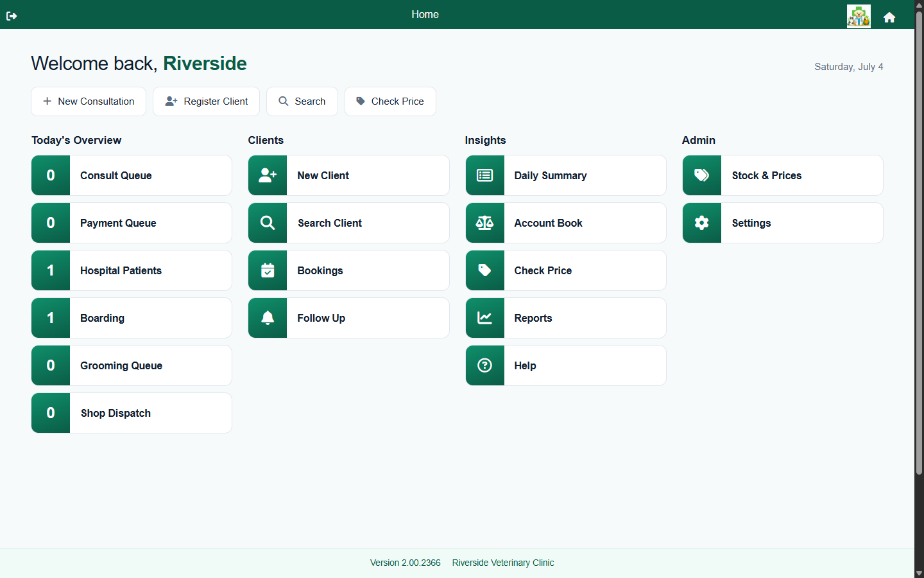The height and width of the screenshot is (578, 924).
Task: Open Help
Action: click(x=566, y=365)
